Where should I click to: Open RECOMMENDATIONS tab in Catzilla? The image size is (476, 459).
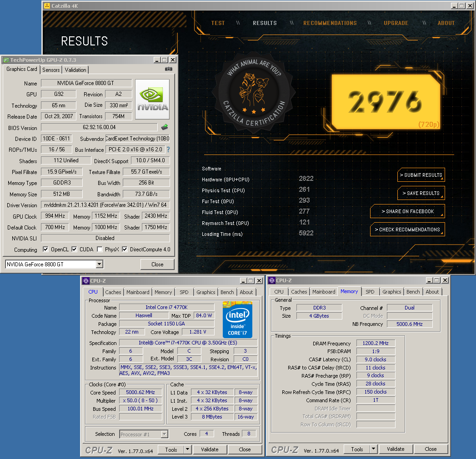point(330,23)
